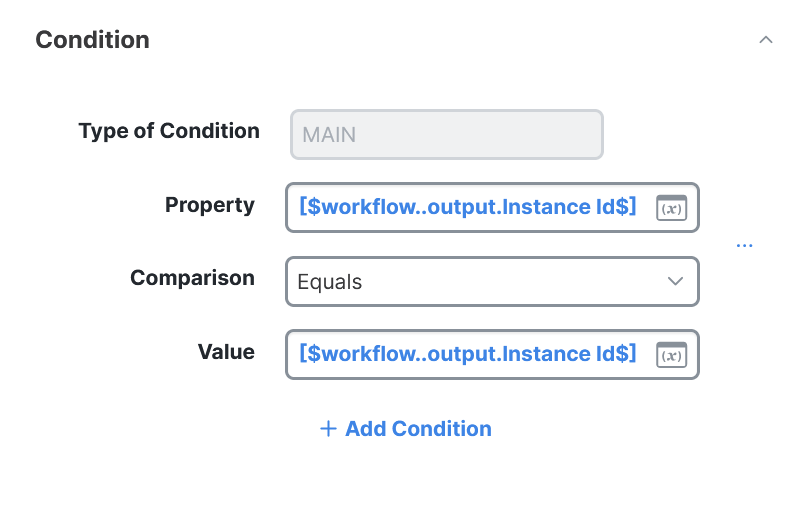Collapse the Condition section chevron

766,40
